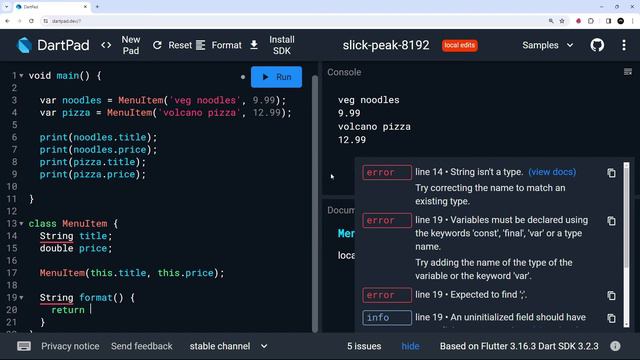The height and width of the screenshot is (360, 640).
Task: Collapse the format() fold at line 19
Action: pyautogui.click(x=21, y=298)
